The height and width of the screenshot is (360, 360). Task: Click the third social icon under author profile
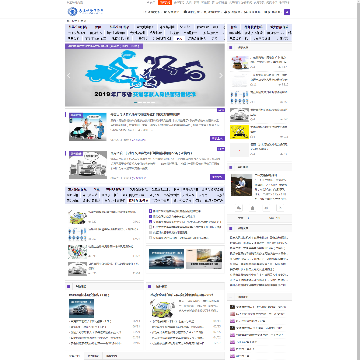pyautogui.click(x=266, y=208)
